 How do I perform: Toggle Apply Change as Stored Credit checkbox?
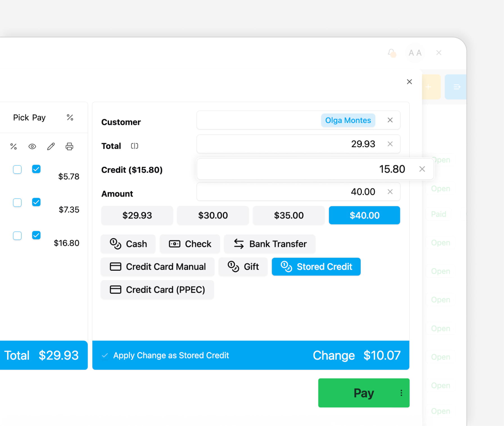105,355
